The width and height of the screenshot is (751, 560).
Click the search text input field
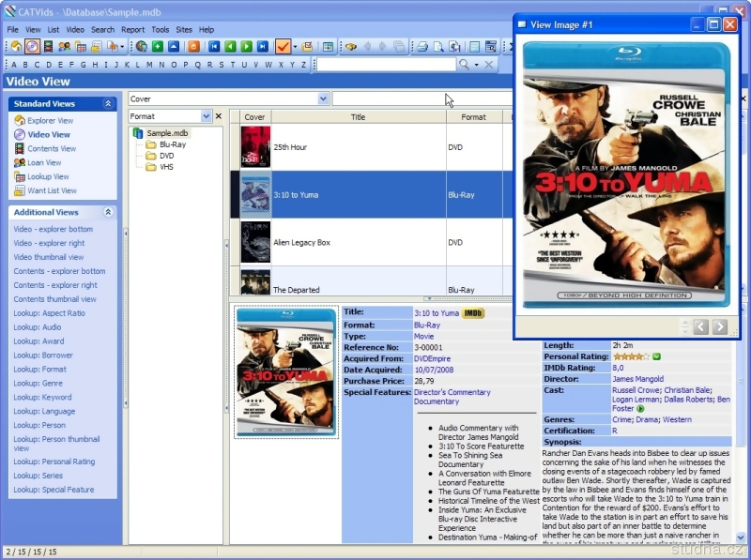tap(386, 64)
